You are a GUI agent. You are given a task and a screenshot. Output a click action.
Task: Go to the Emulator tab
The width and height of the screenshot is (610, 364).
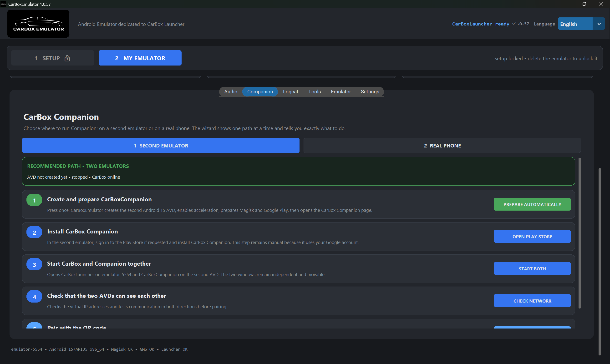coord(341,92)
